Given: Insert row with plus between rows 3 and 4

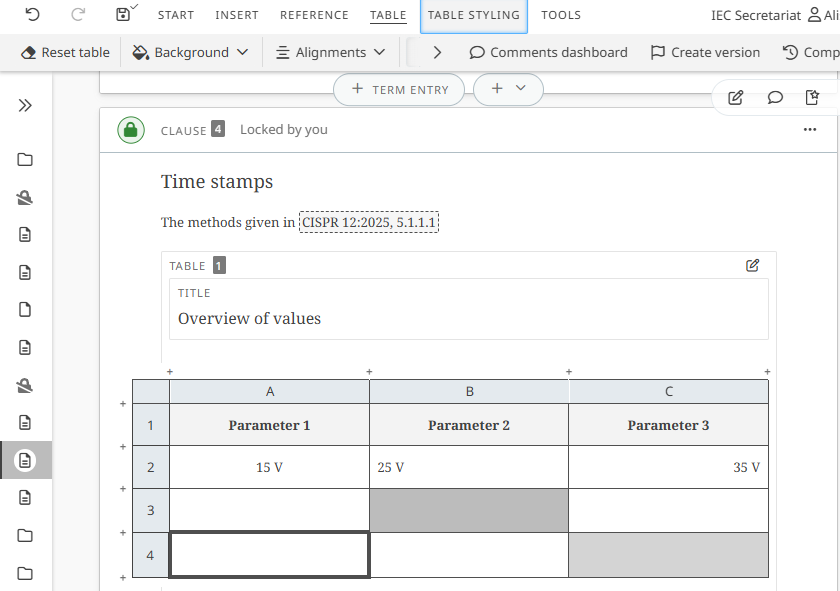Looking at the screenshot, I should pyautogui.click(x=123, y=533).
